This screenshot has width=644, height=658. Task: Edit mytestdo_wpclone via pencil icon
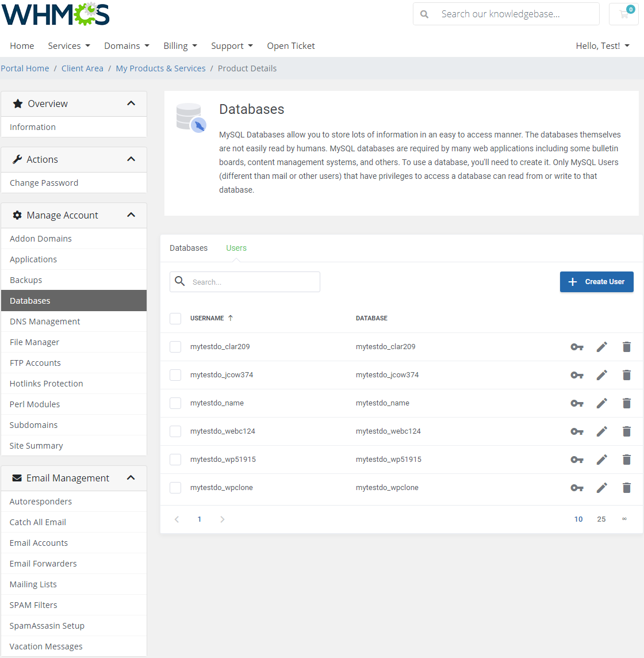(x=601, y=488)
